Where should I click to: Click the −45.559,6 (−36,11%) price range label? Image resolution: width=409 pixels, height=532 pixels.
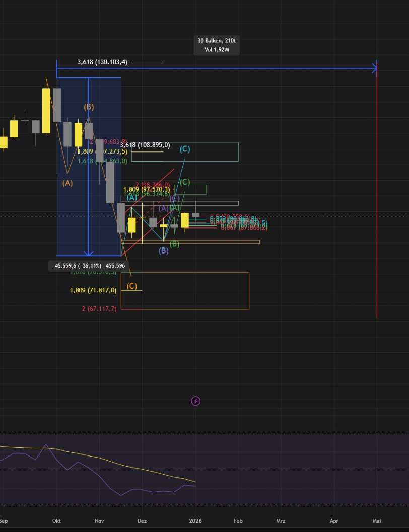(x=88, y=266)
